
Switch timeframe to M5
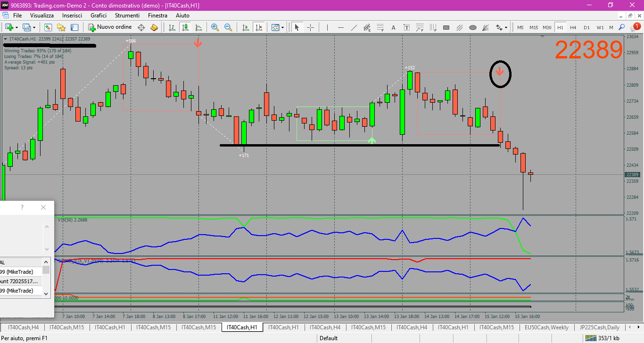(x=520, y=27)
